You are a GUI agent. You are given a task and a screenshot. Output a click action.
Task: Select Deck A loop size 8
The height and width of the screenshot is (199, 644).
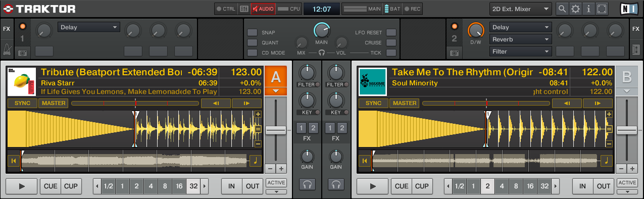tap(165, 186)
